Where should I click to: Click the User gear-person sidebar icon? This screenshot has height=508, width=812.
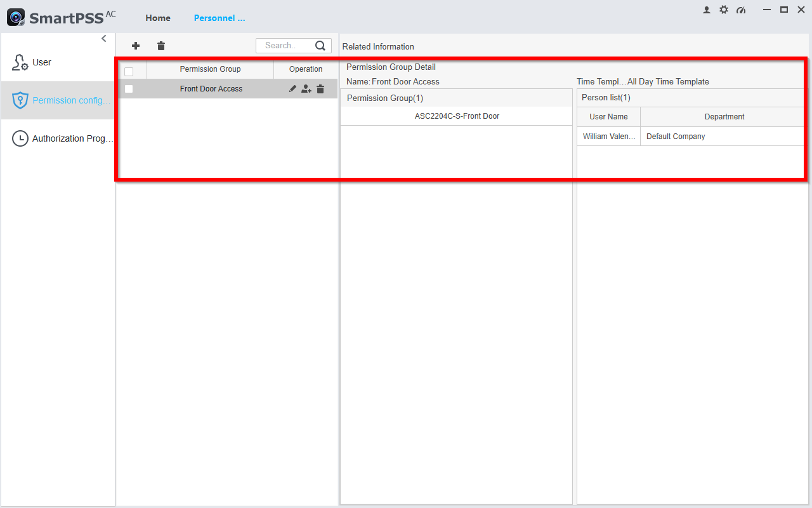[20, 62]
